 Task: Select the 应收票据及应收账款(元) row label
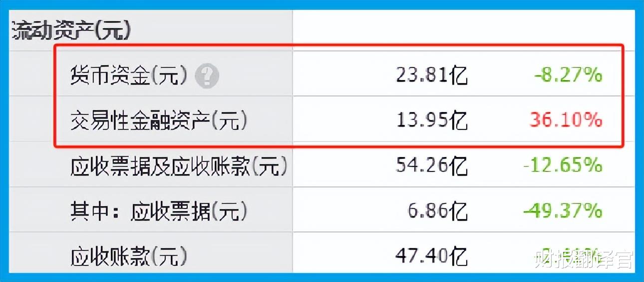[179, 166]
